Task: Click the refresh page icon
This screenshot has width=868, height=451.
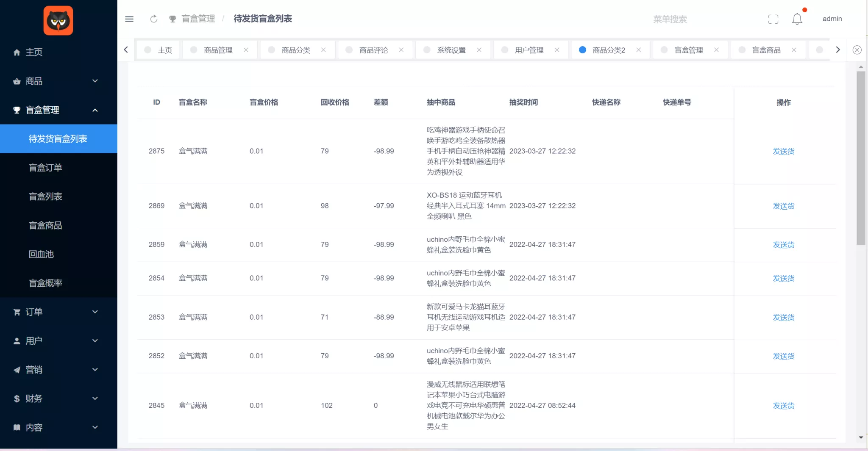Action: click(154, 19)
